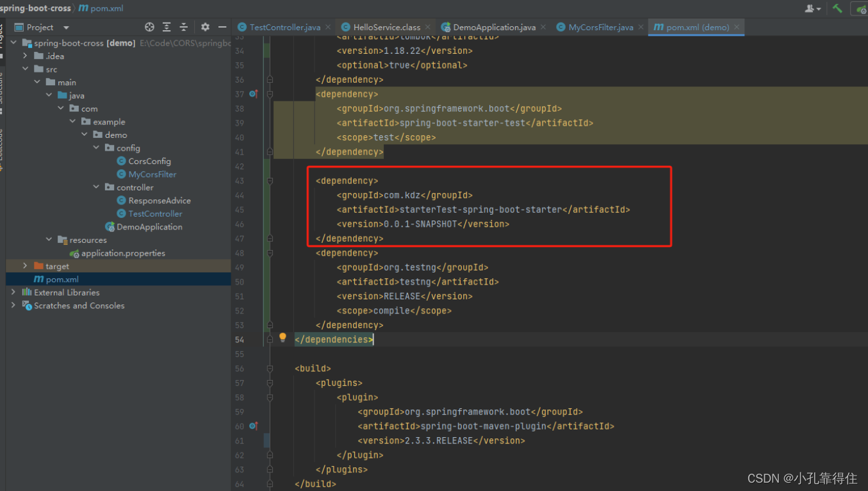Select pom.xml in the project tree
The image size is (868, 491).
[62, 279]
